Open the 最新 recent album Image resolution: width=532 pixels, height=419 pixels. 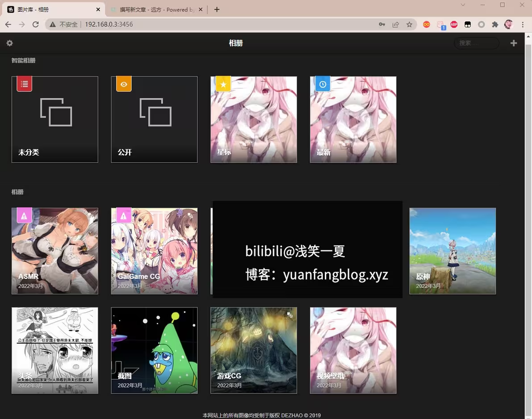point(353,120)
